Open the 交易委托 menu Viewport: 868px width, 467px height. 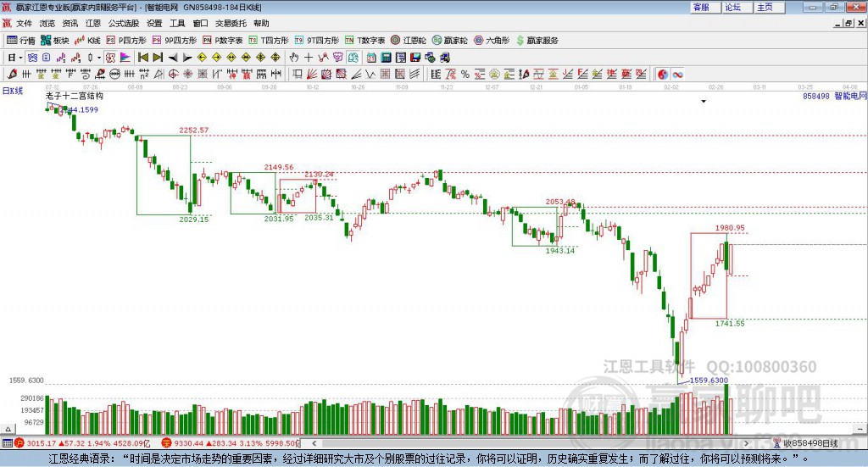[231, 23]
